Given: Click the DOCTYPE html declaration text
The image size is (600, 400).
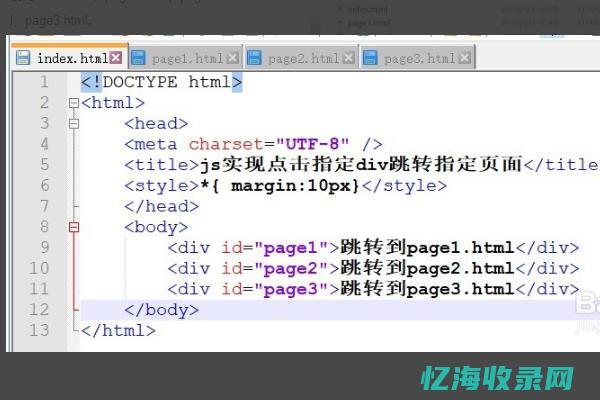Looking at the screenshot, I should coord(161,82).
